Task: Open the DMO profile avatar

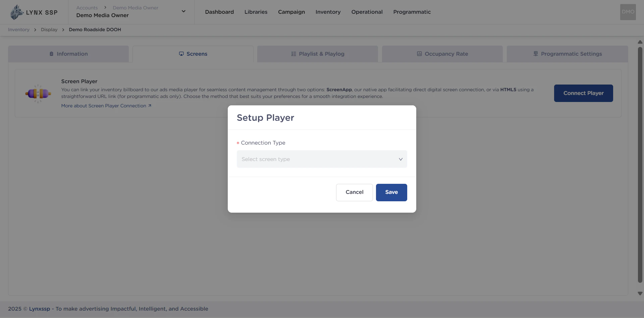Action: (628, 12)
